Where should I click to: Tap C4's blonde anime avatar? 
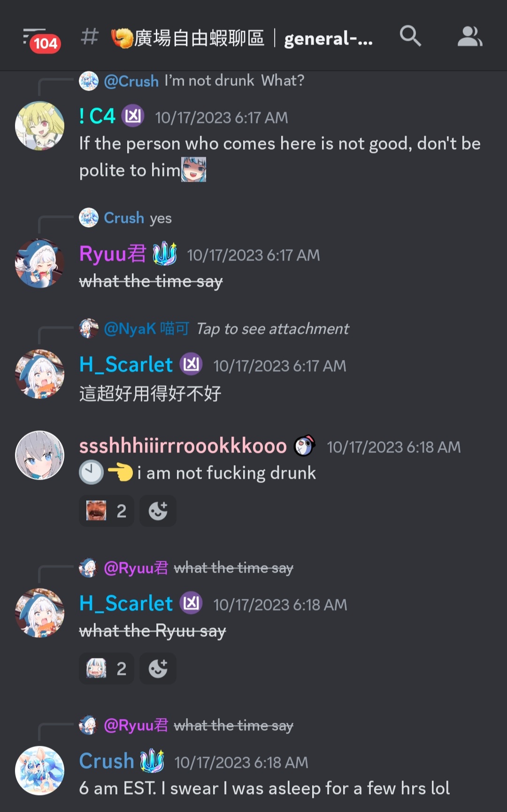click(40, 126)
